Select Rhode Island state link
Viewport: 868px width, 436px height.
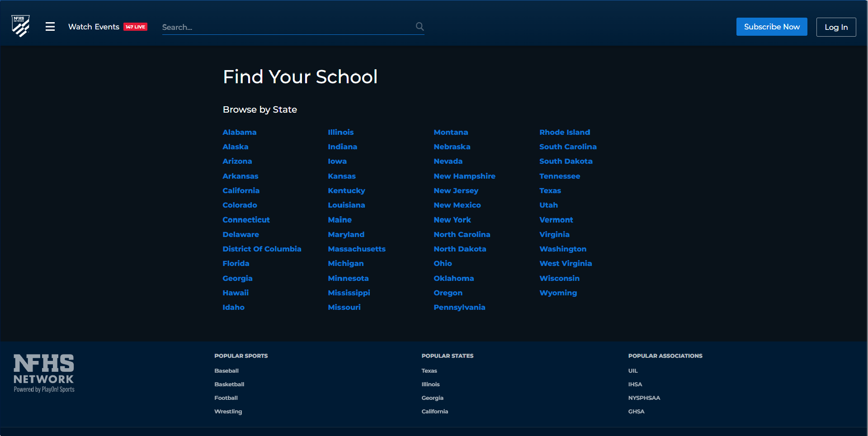click(564, 132)
